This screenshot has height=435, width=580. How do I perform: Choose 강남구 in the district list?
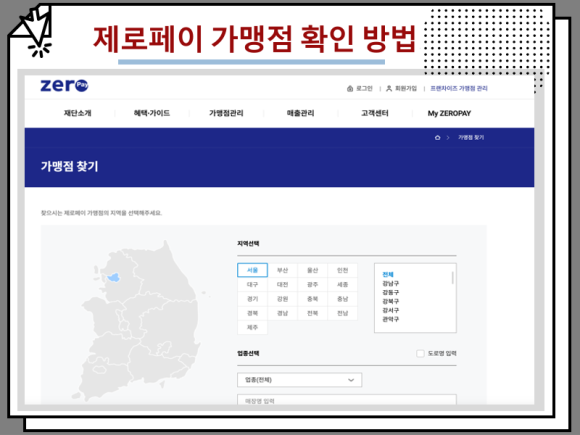[391, 283]
